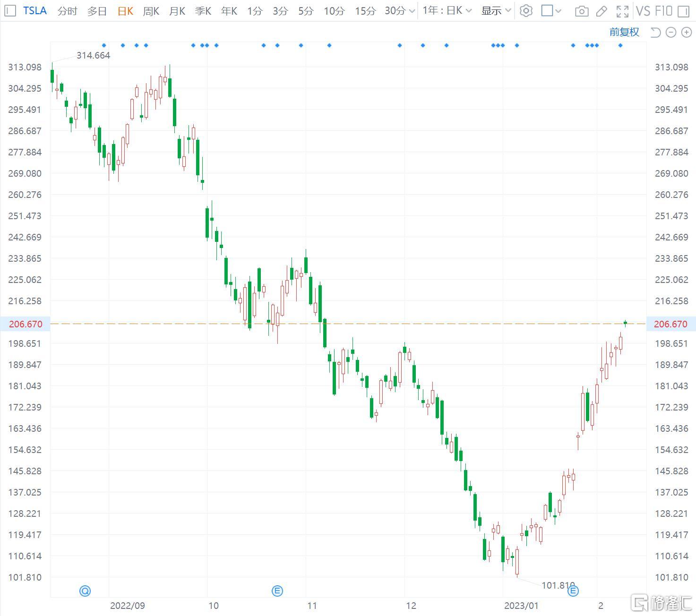Click the TSLA ticker symbol
The image size is (696, 616).
[x=35, y=10]
